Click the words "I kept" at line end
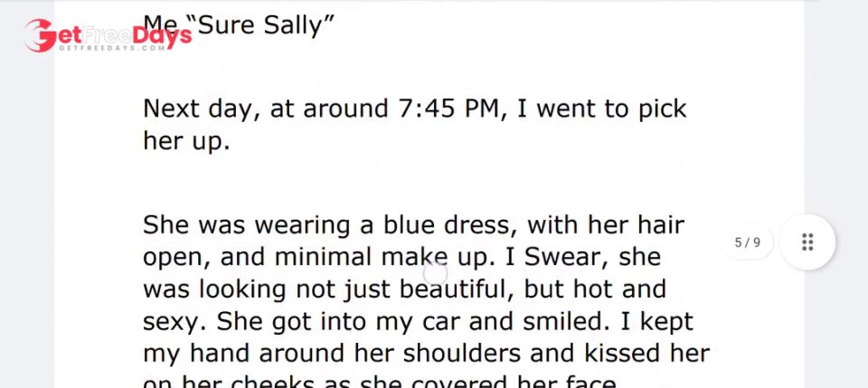868x388 pixels. point(656,322)
